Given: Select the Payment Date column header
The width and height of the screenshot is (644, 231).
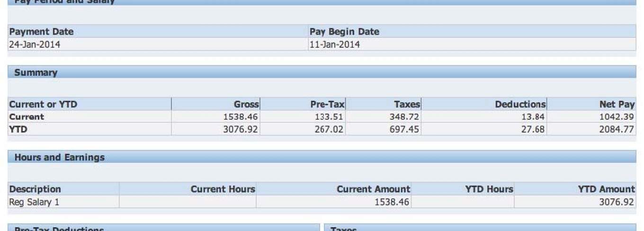Looking at the screenshot, I should click(41, 32).
